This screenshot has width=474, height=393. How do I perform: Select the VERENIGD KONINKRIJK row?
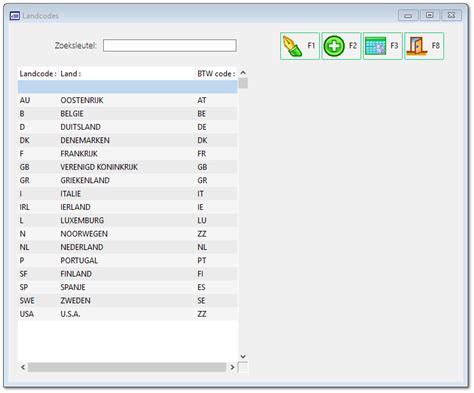[128, 167]
